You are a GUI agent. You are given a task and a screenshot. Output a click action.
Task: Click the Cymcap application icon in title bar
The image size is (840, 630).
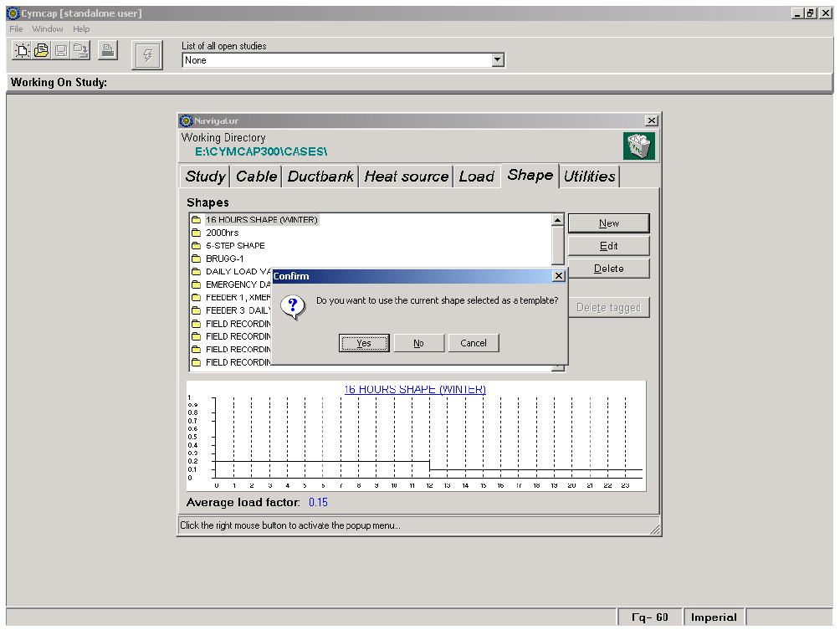(x=13, y=13)
